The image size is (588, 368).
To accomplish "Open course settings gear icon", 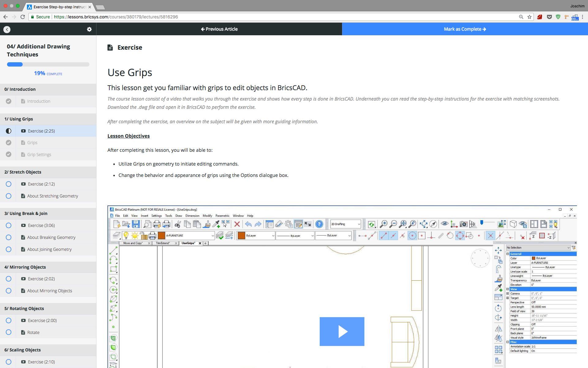I will tap(89, 29).
